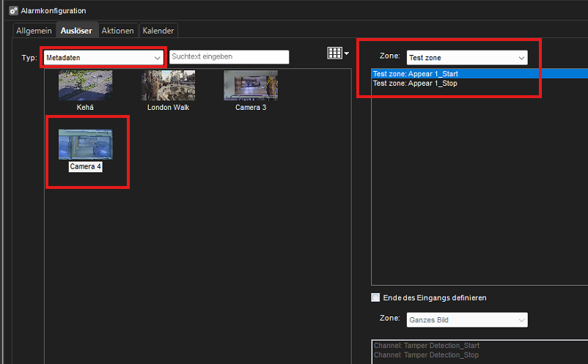Select Test zone: Appear 1_Start entry
This screenshot has height=364, width=588.
pos(479,74)
